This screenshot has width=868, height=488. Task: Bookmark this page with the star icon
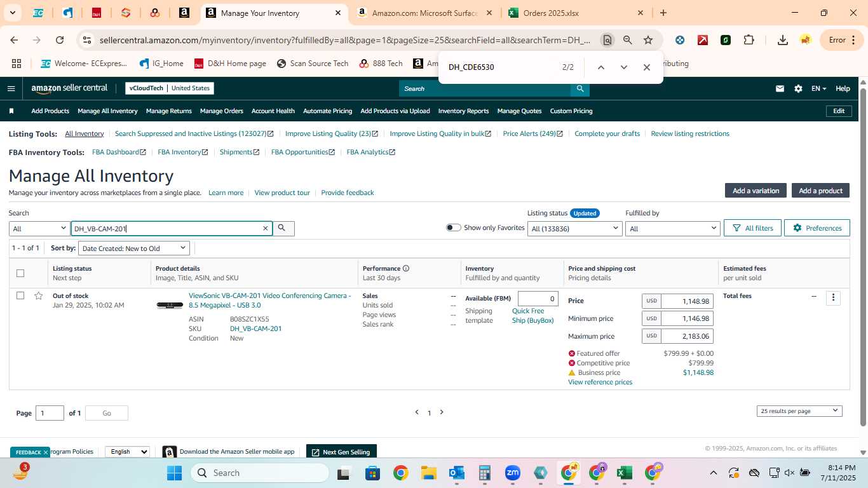coord(648,40)
